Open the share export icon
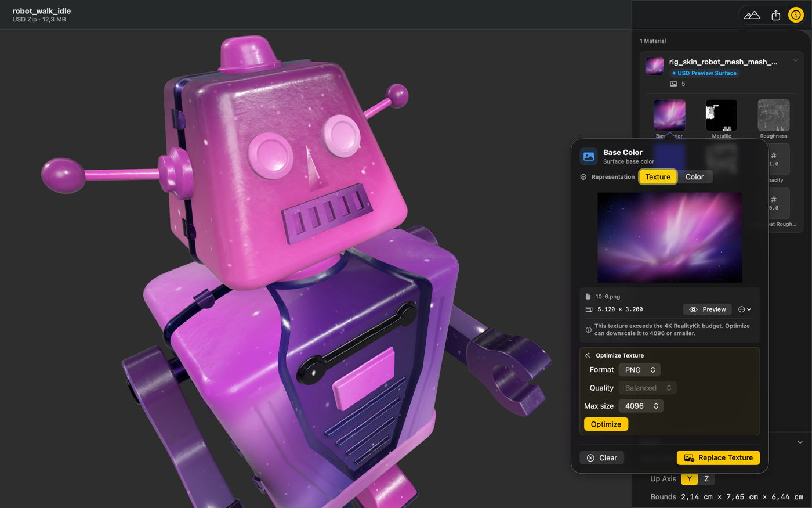Screen dimensions: 812x508 pyautogui.click(x=775, y=16)
